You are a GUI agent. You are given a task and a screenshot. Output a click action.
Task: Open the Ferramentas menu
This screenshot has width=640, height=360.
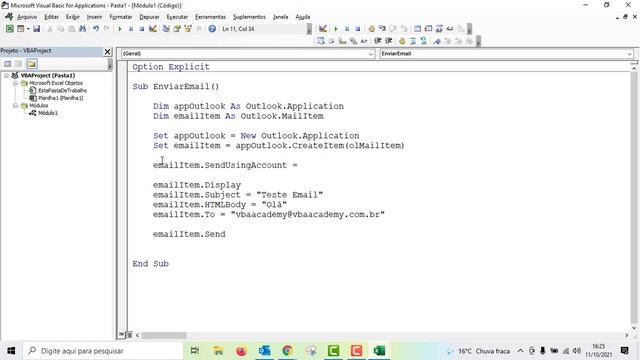210,17
